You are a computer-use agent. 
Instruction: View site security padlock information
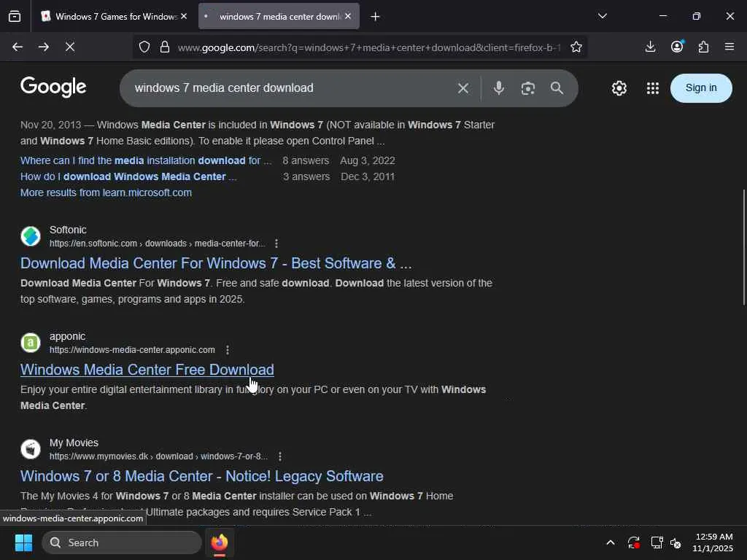pyautogui.click(x=165, y=47)
